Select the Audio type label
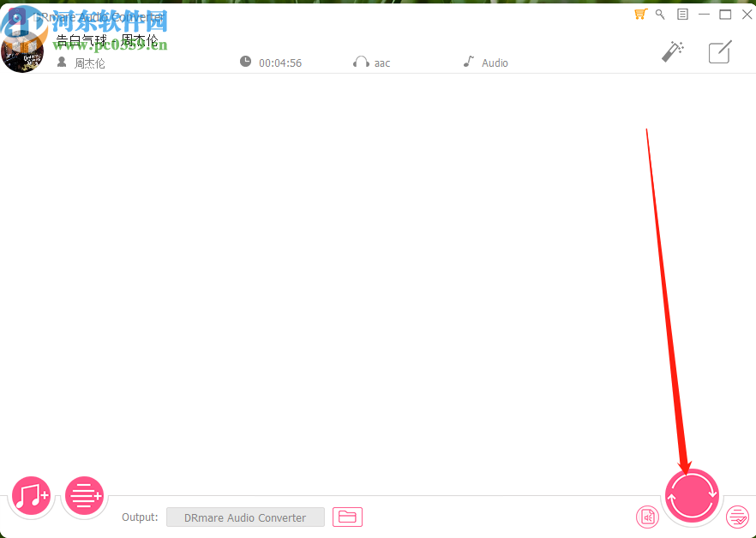 click(495, 62)
